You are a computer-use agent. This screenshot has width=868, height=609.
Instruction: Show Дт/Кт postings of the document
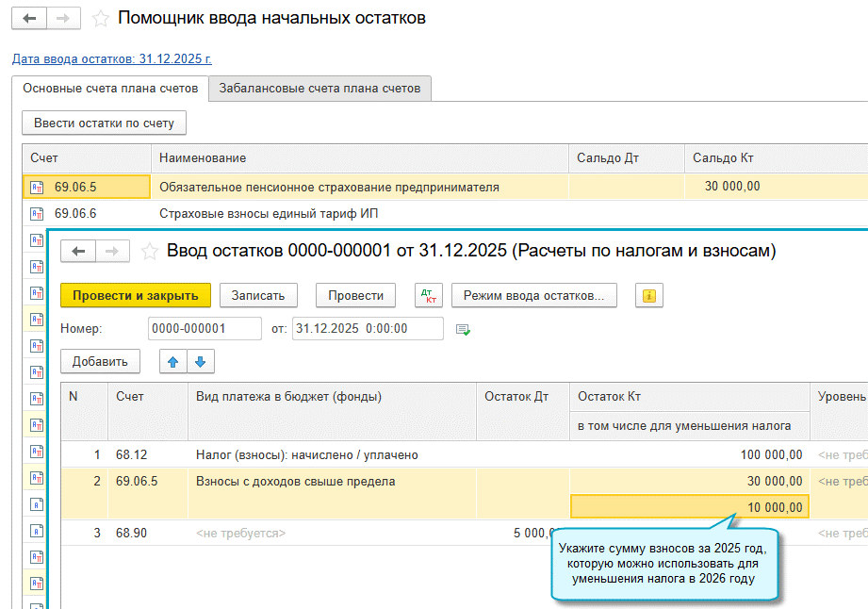[x=429, y=296]
